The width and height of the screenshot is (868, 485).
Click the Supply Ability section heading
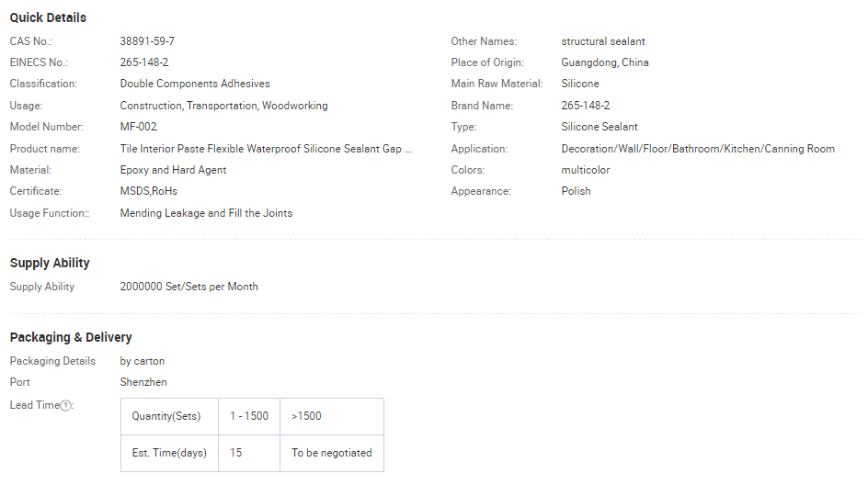50,263
